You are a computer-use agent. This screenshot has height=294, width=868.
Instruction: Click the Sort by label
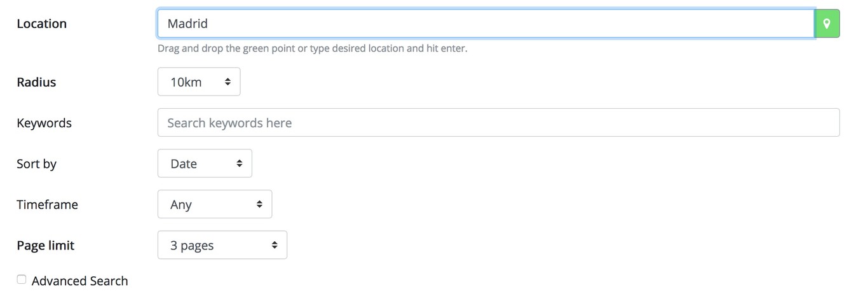pos(36,164)
